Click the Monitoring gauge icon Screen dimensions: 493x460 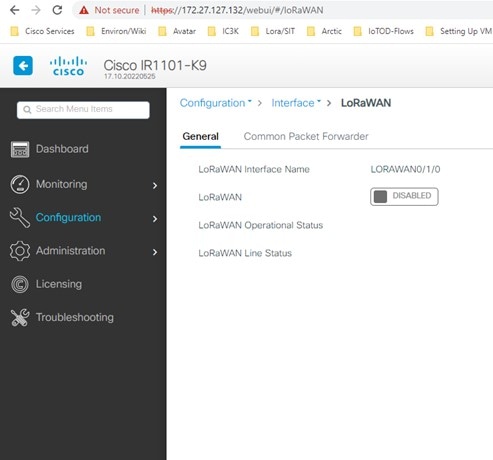20,184
